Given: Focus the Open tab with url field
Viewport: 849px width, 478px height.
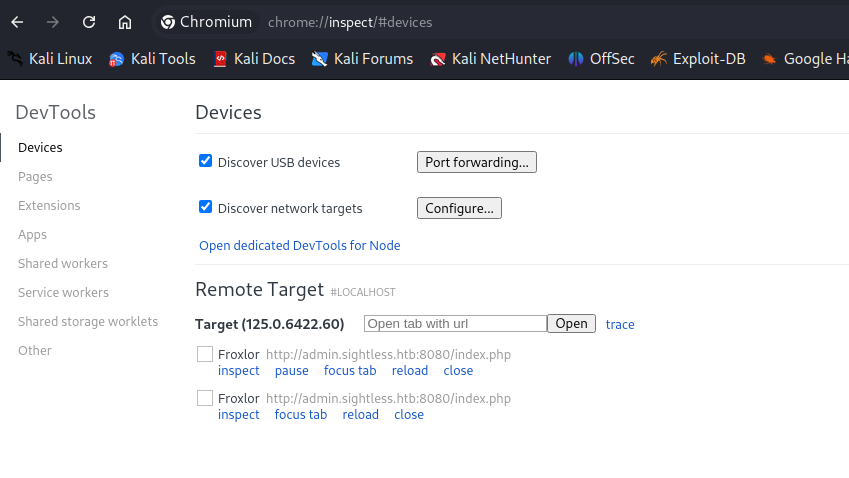Looking at the screenshot, I should 455,324.
